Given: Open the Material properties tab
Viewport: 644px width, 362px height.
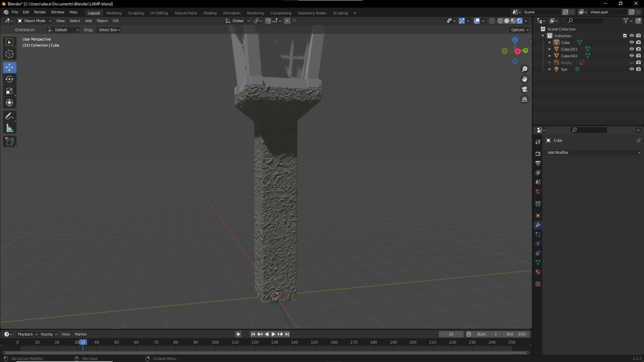Looking at the screenshot, I should click(x=538, y=271).
